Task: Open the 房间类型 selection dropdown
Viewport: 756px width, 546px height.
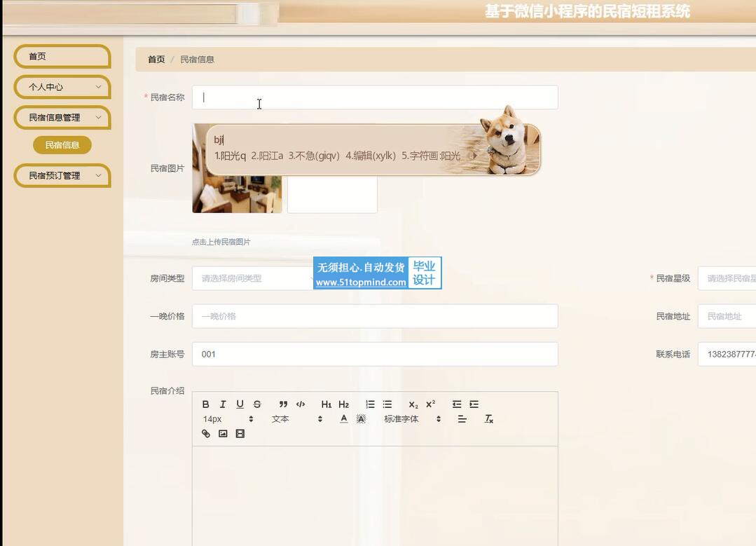Action: (252, 278)
